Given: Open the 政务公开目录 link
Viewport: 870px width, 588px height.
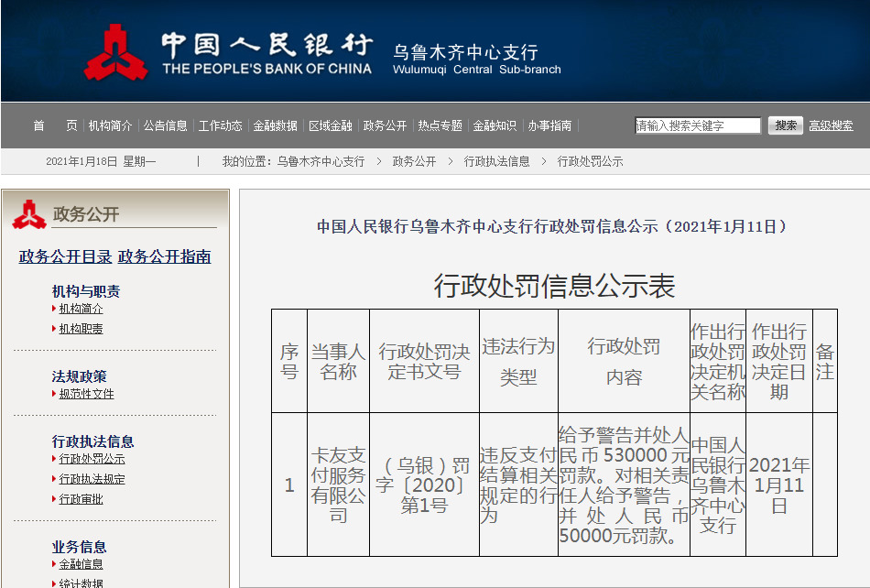Looking at the screenshot, I should pos(65,256).
